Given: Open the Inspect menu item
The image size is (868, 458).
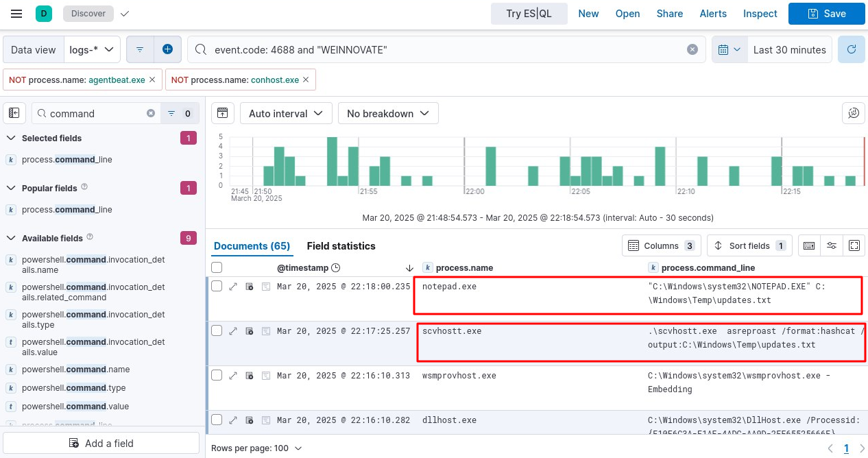Looking at the screenshot, I should pyautogui.click(x=760, y=14).
